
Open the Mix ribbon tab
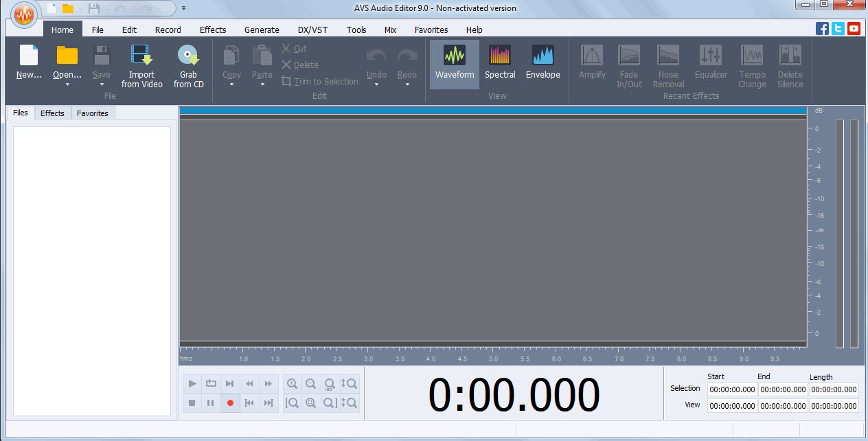click(390, 30)
